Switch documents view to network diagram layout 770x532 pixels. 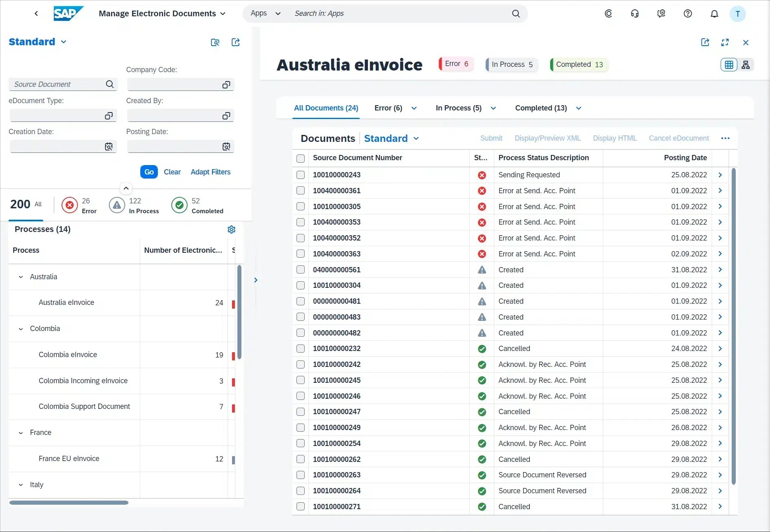coord(747,64)
